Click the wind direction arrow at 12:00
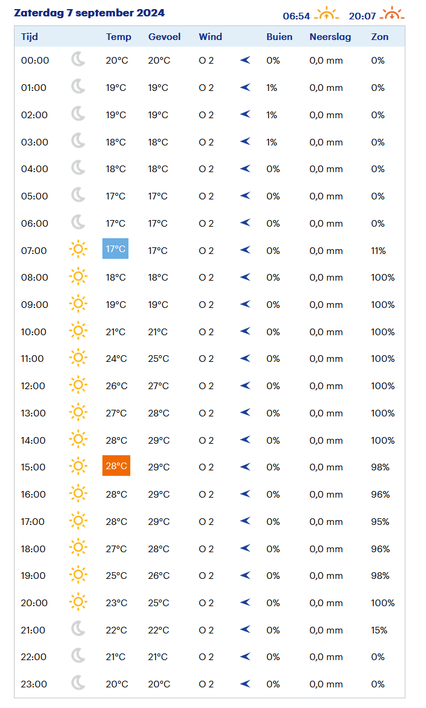This screenshot has width=426, height=708. point(245,385)
